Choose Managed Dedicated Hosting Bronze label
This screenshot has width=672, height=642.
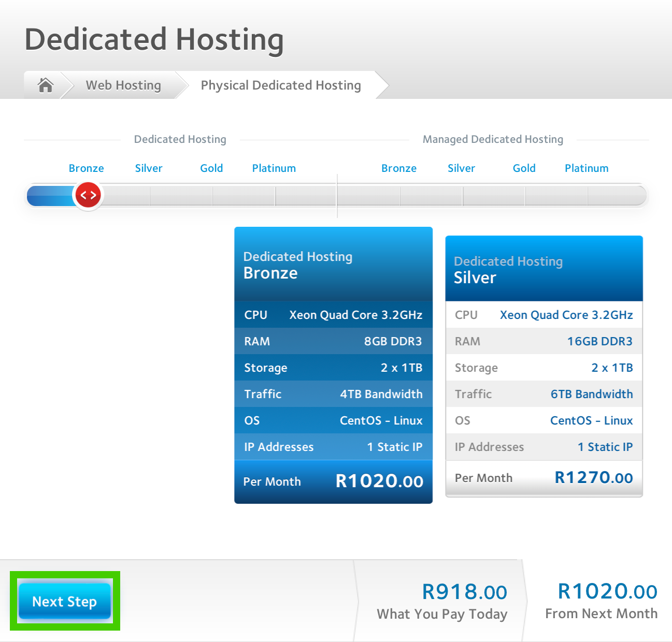tap(398, 168)
